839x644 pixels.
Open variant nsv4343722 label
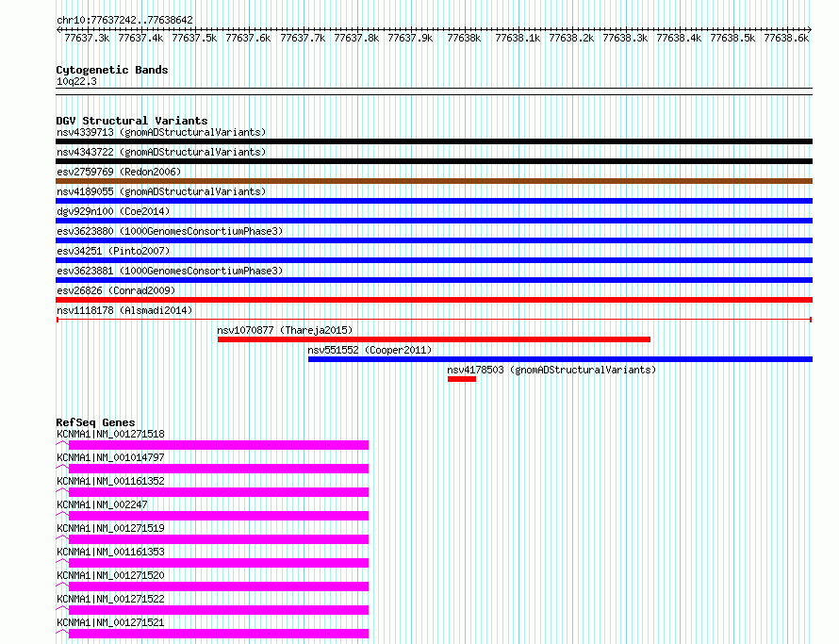click(x=161, y=152)
